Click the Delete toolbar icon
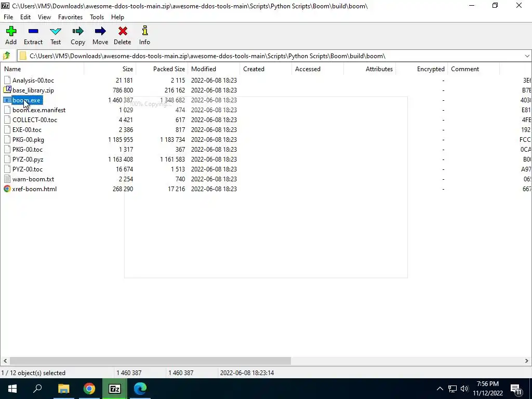The height and width of the screenshot is (399, 532). point(123,31)
